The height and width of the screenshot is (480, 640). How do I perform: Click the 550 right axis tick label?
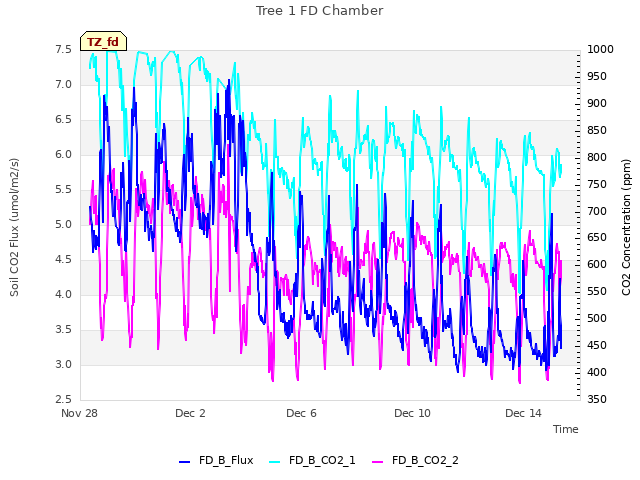[x=597, y=291]
